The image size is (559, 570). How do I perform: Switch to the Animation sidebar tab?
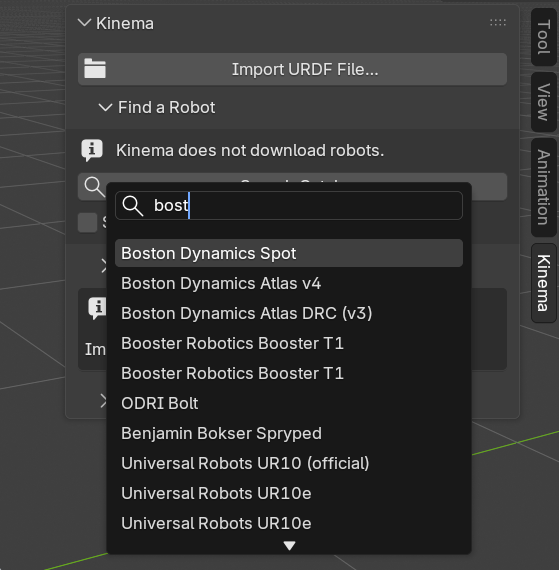(x=543, y=187)
